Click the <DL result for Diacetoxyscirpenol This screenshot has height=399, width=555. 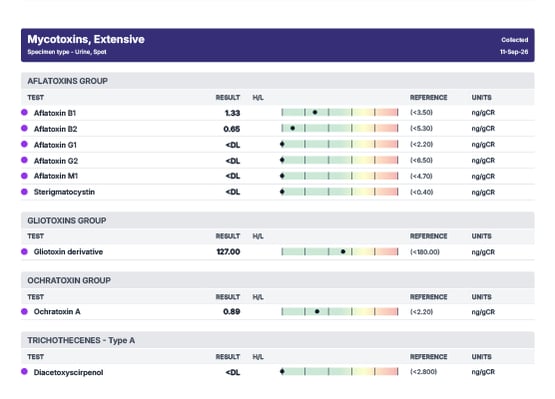233,372
